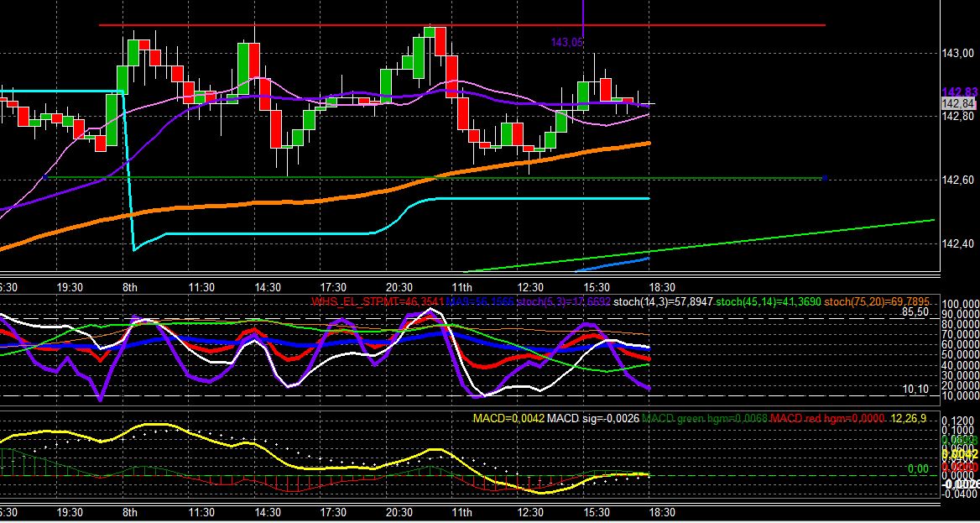This screenshot has height=523, width=980.
Task: Click the purple 143,05 price annotation
Action: tap(566, 43)
